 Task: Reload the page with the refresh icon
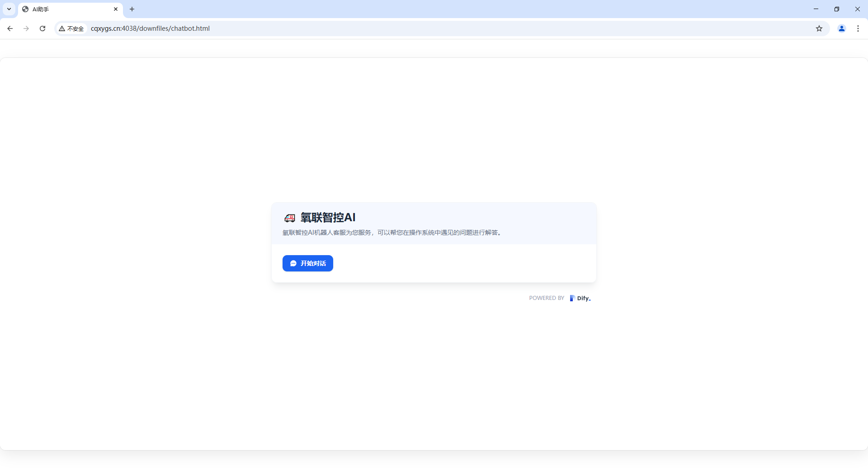(42, 28)
